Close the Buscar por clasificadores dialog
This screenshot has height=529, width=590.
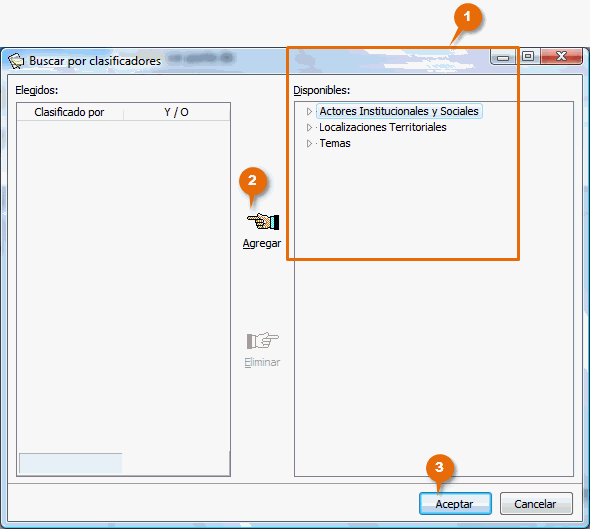tap(561, 56)
